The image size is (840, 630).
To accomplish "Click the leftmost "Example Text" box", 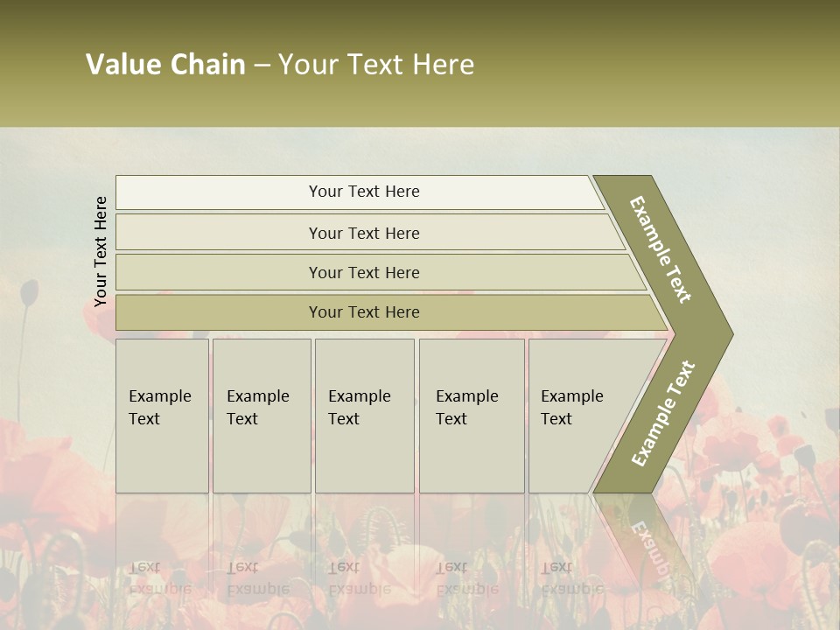I will click(162, 416).
